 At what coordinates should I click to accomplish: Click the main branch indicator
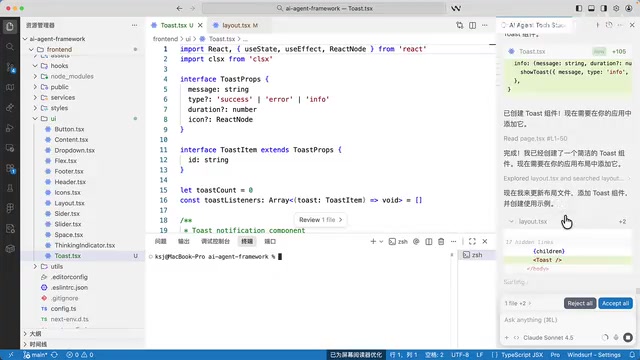click(x=36, y=355)
